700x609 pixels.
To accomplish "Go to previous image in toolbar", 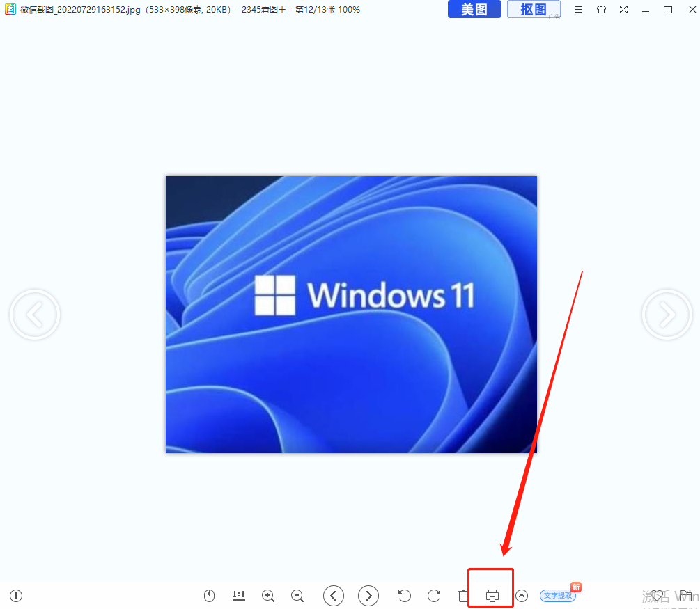I will 334,596.
